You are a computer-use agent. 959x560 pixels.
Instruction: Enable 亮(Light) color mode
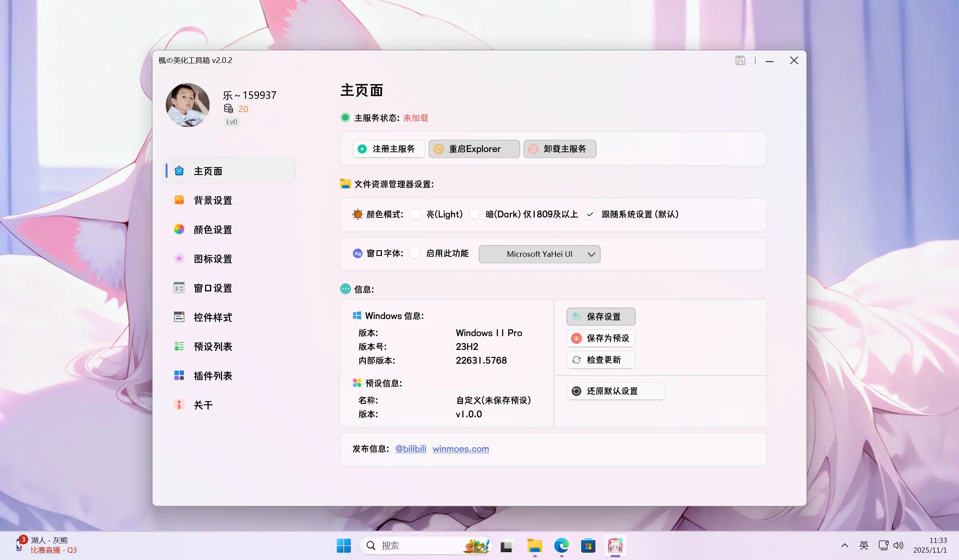[x=414, y=214]
